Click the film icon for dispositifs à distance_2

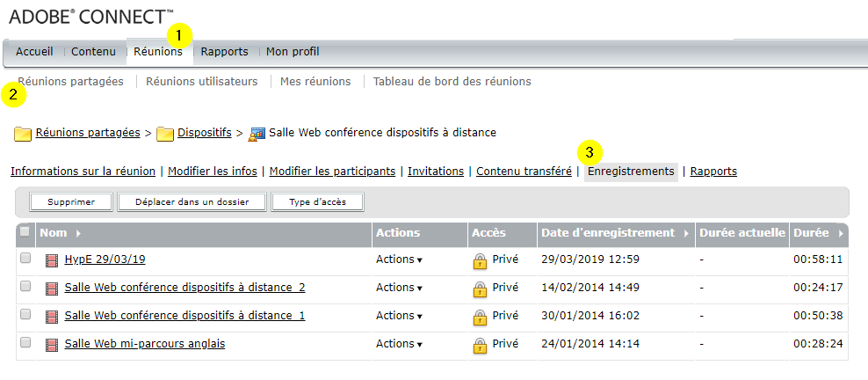tap(51, 289)
